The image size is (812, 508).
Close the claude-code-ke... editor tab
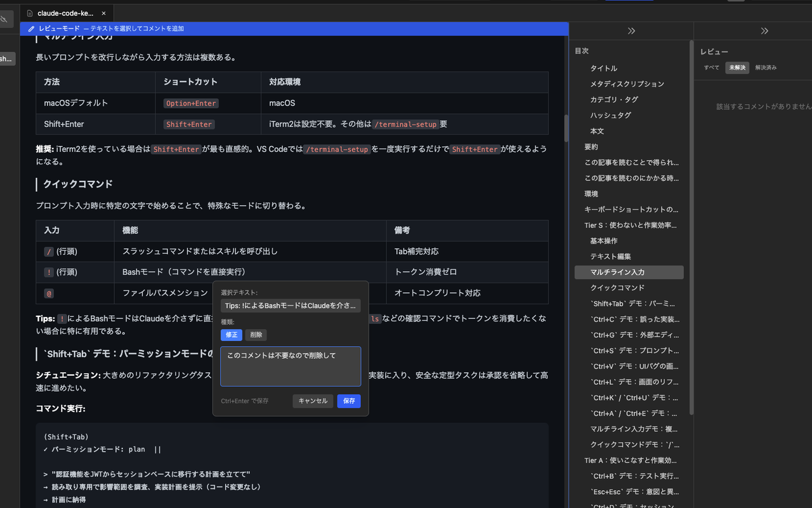click(104, 13)
